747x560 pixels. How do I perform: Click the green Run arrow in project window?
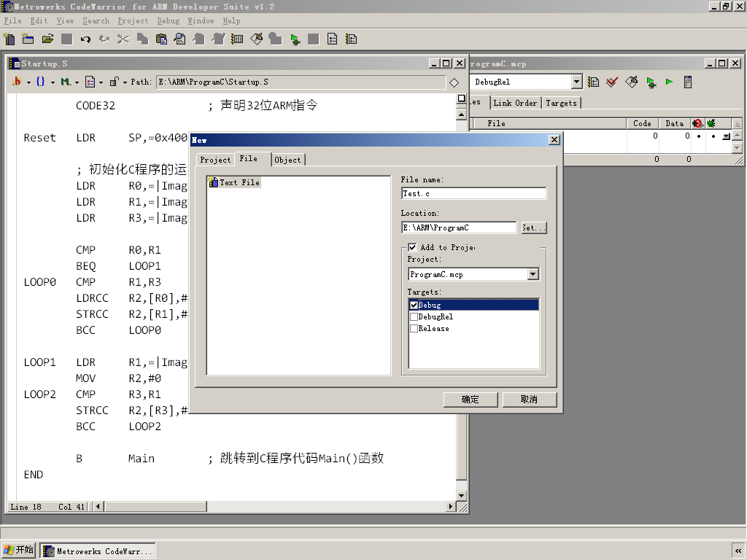(670, 82)
